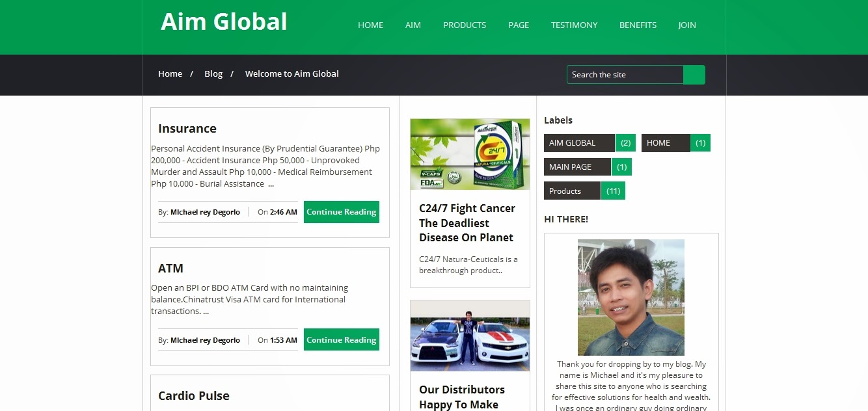The image size is (868, 411).
Task: Select the HOME label tag
Action: coord(666,143)
